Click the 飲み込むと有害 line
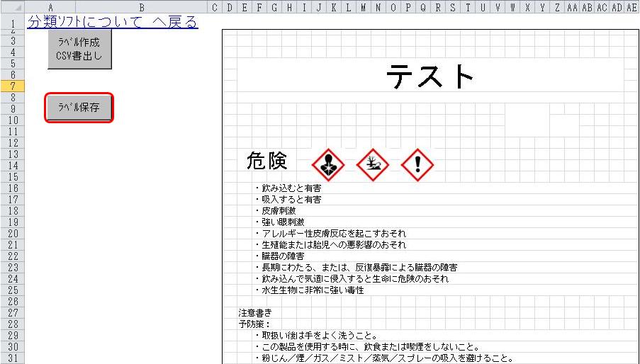This screenshot has height=364, width=640. 288,188
